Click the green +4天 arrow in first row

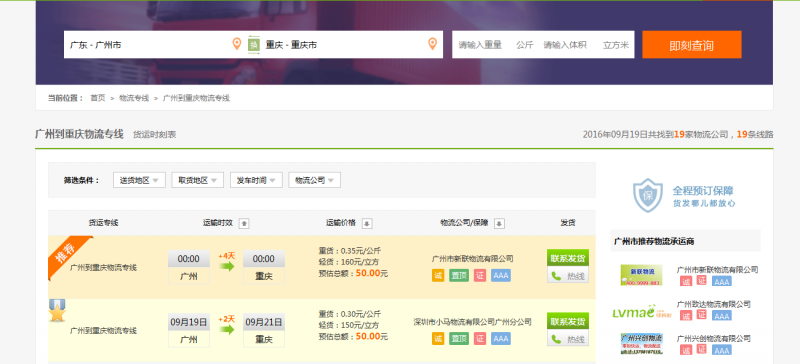[227, 266]
